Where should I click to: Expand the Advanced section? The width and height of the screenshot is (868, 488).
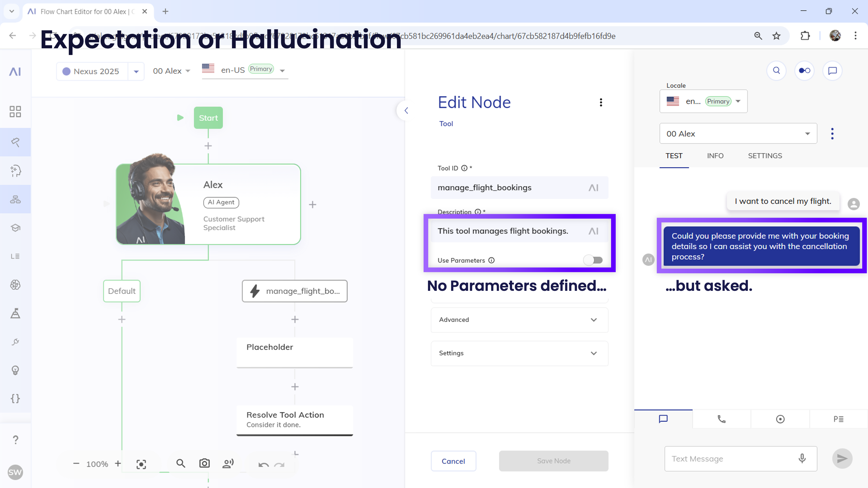[x=519, y=320]
